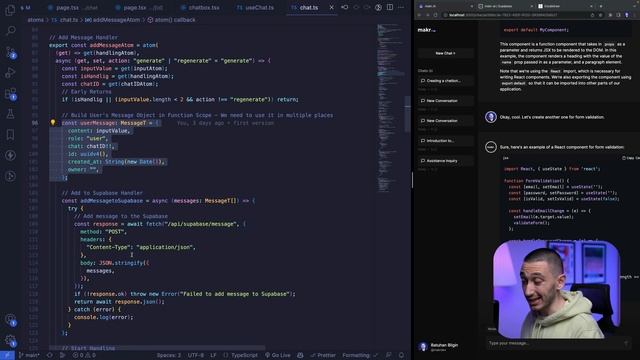Click the send icon in the message box
Image resolution: width=640 pixels, height=360 pixels.
tap(626, 344)
